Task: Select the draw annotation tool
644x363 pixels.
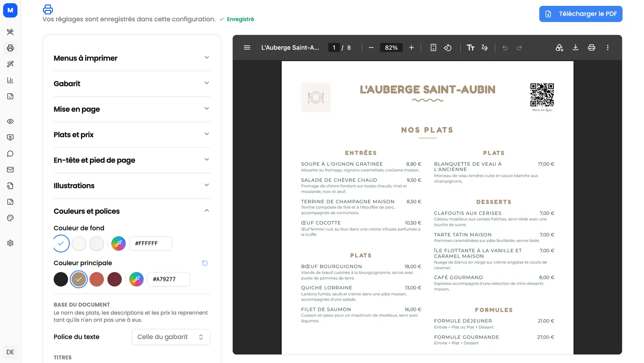Action: pyautogui.click(x=485, y=47)
